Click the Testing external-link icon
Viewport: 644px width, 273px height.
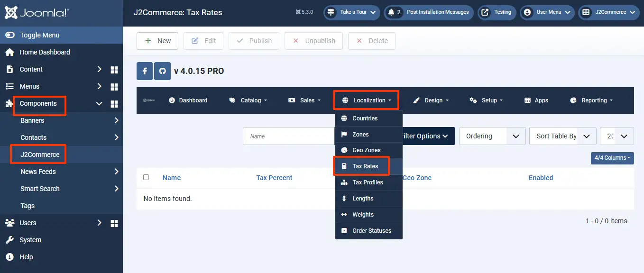[485, 12]
